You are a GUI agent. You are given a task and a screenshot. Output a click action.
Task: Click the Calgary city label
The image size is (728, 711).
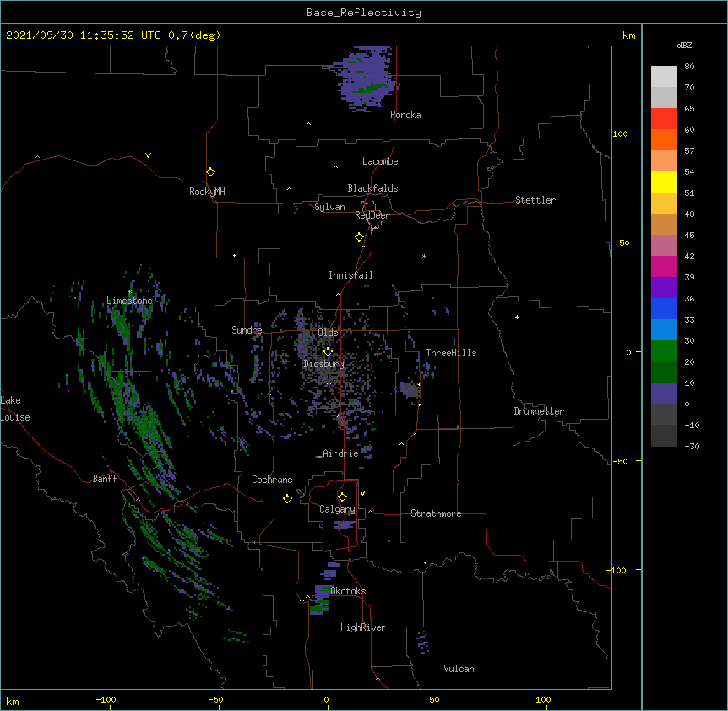pos(337,509)
